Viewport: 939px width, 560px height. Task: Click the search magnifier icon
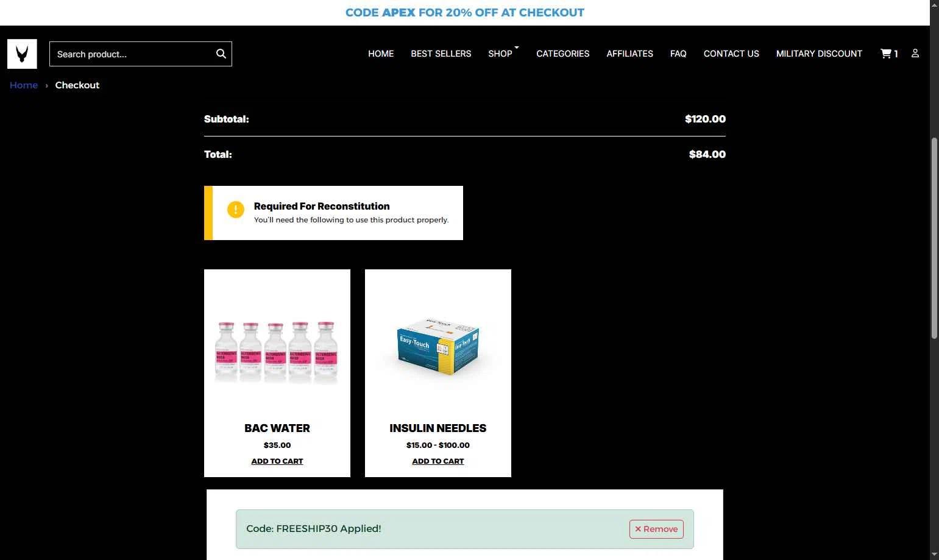click(x=221, y=54)
